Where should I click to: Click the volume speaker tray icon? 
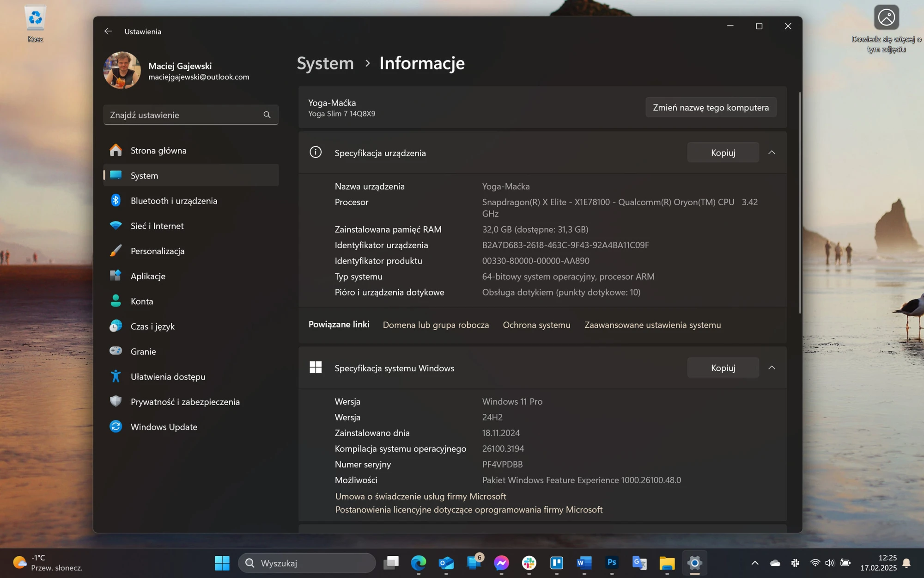click(830, 563)
